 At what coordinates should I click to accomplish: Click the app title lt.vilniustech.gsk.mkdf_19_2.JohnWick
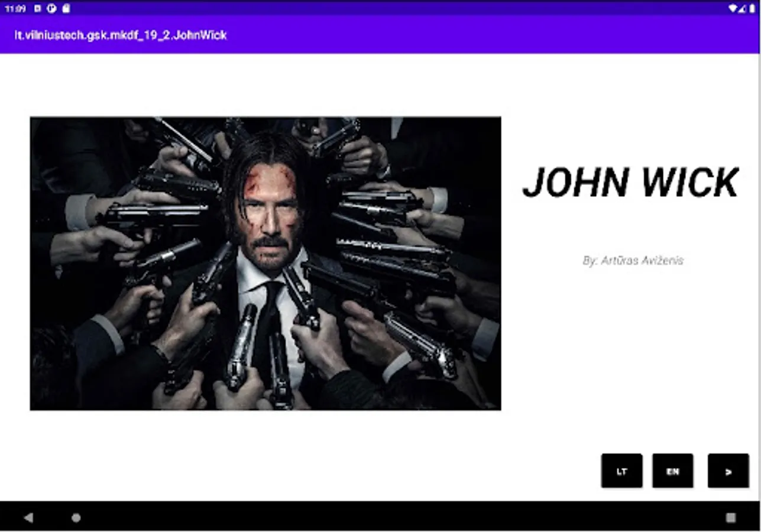121,35
